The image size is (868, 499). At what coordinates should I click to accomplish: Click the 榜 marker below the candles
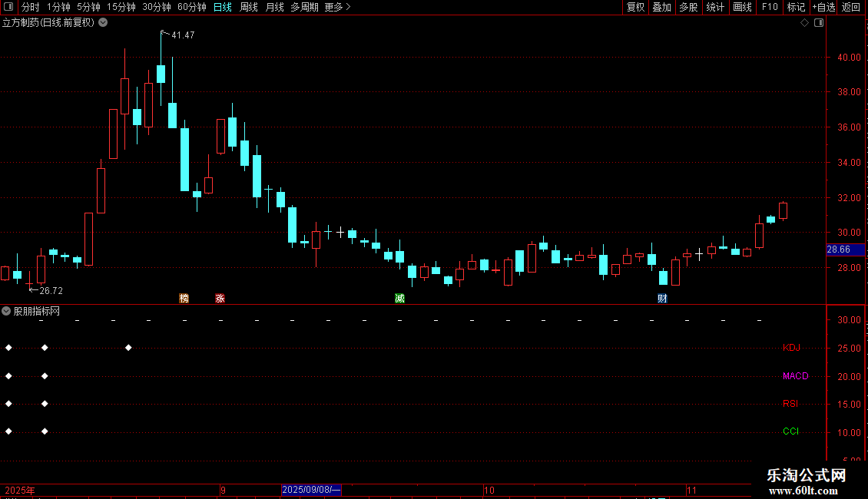click(x=184, y=298)
